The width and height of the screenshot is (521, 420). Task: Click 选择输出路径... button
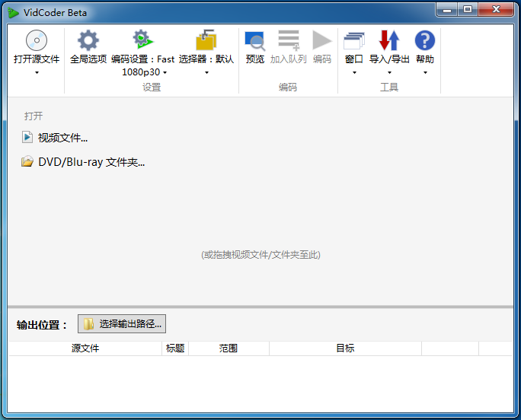coord(122,323)
